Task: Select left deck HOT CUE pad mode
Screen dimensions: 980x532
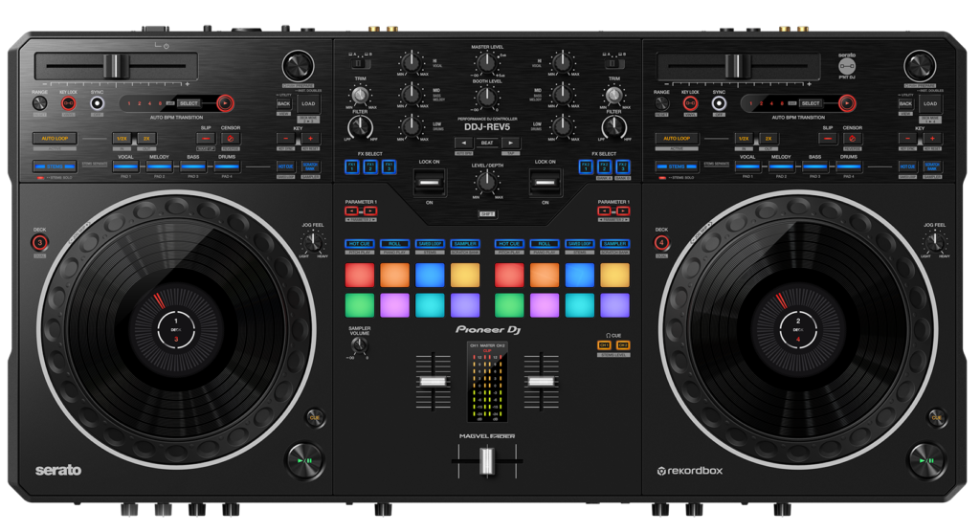Action: point(360,244)
